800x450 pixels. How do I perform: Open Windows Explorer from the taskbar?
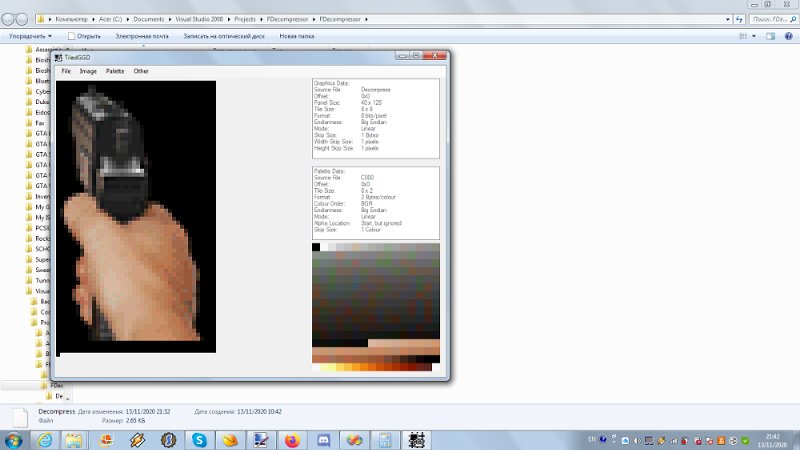pyautogui.click(x=73, y=440)
